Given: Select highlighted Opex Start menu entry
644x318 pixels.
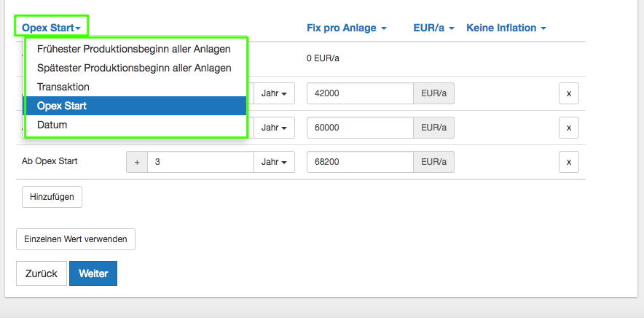Looking at the screenshot, I should [62, 106].
